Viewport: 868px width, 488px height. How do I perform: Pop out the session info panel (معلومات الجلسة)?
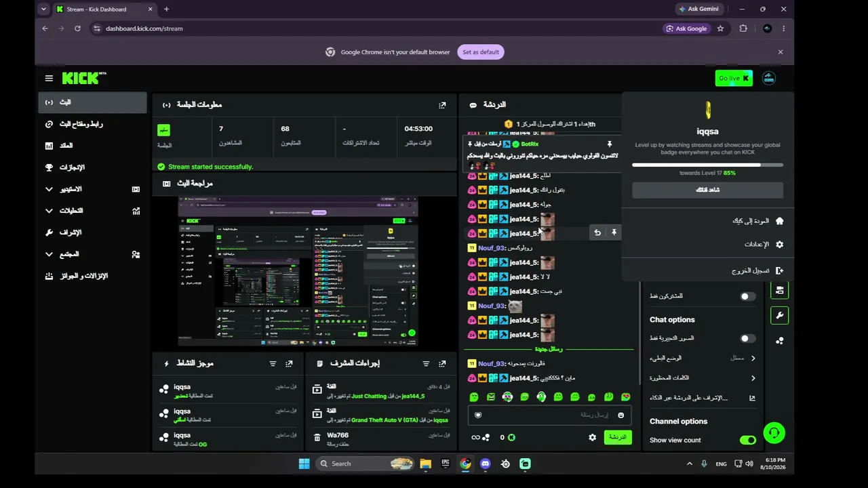(442, 105)
